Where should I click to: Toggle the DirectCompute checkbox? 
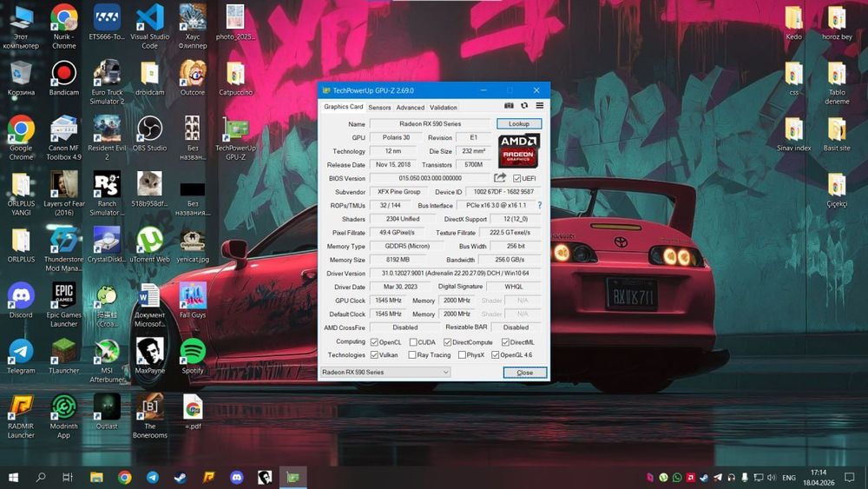coord(447,342)
